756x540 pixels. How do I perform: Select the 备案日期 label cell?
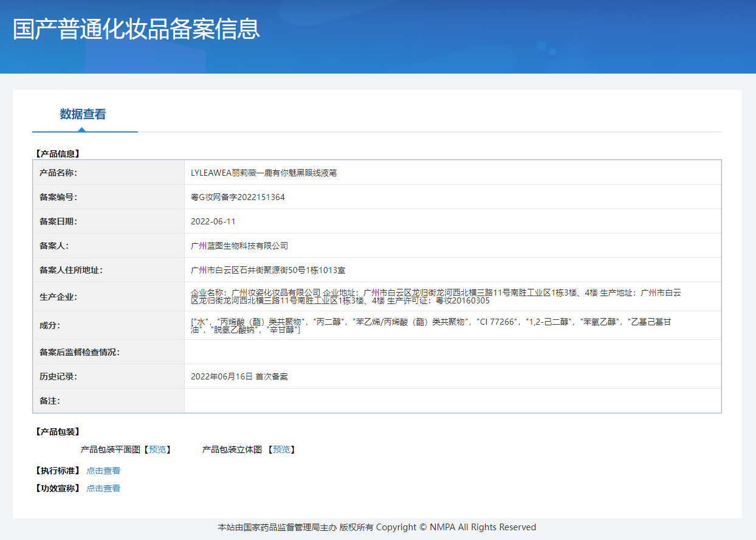109,221
